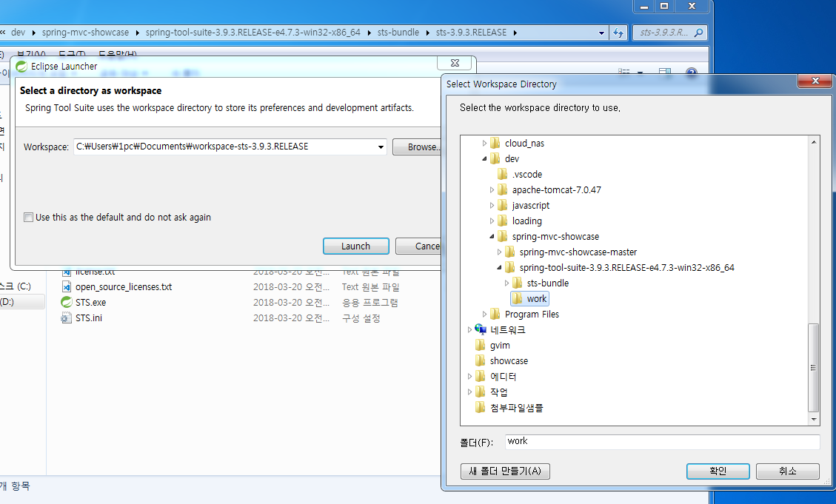Expand the spring-mvc-showcase-master node
Image resolution: width=836 pixels, height=504 pixels.
pos(499,252)
